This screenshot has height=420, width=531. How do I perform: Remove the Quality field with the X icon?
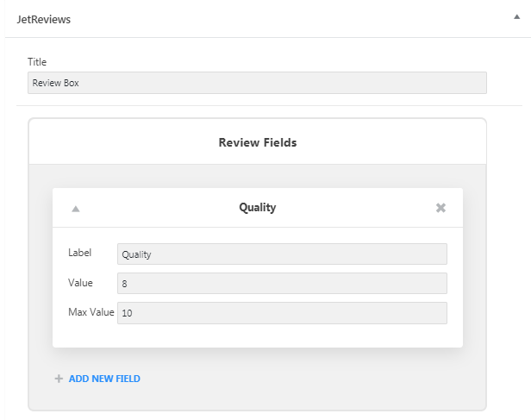[x=440, y=208]
